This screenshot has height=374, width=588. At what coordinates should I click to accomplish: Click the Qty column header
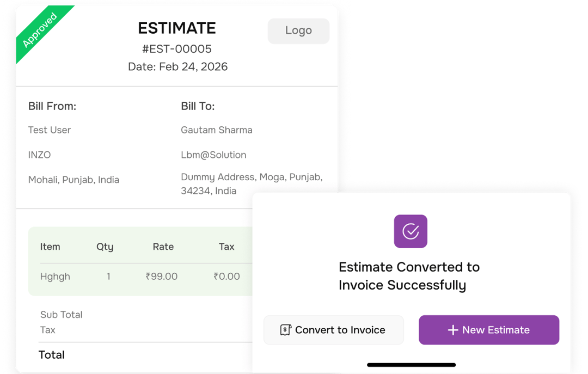[105, 247]
